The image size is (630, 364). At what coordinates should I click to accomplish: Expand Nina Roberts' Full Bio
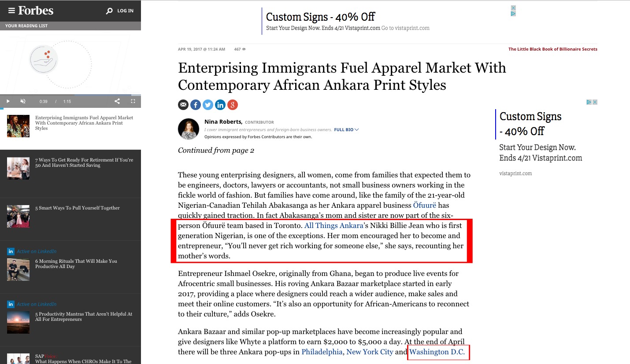pyautogui.click(x=346, y=130)
